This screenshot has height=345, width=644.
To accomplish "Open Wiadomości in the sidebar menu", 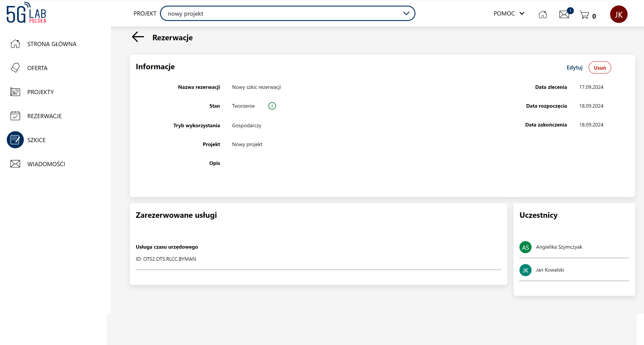I will point(46,164).
